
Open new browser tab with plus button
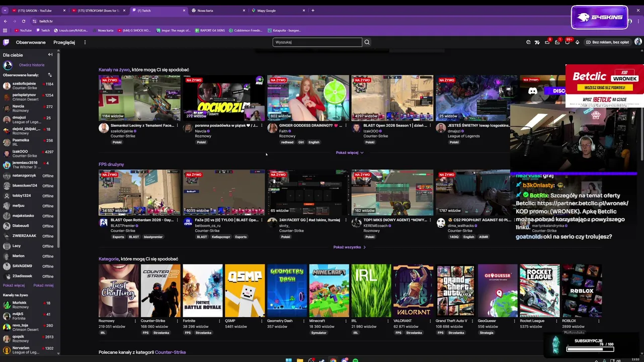coord(312,11)
